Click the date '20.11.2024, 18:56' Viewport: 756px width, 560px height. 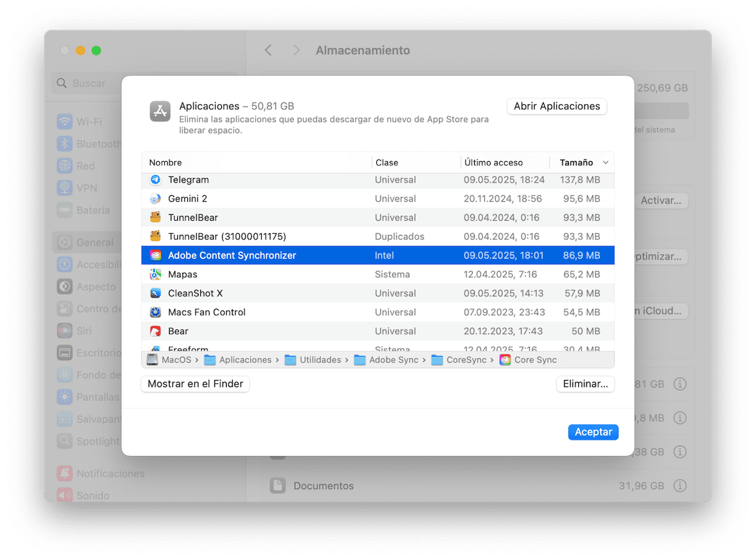point(503,199)
